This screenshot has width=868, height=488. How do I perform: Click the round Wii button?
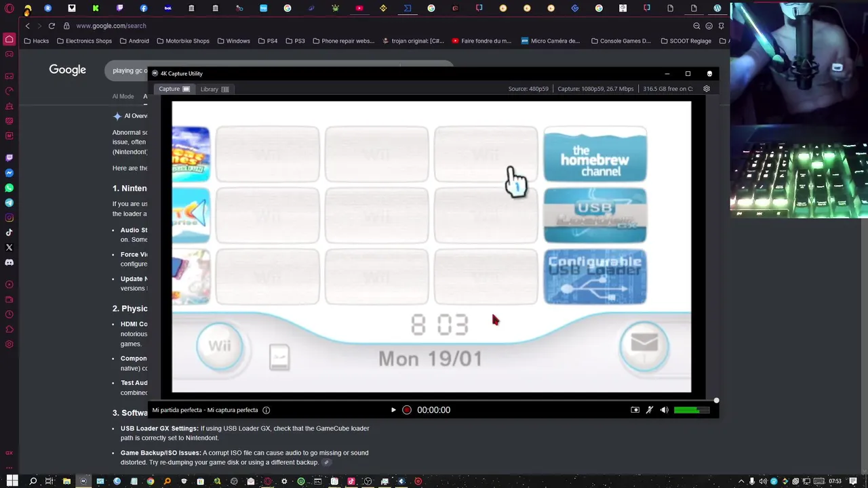[x=219, y=346]
